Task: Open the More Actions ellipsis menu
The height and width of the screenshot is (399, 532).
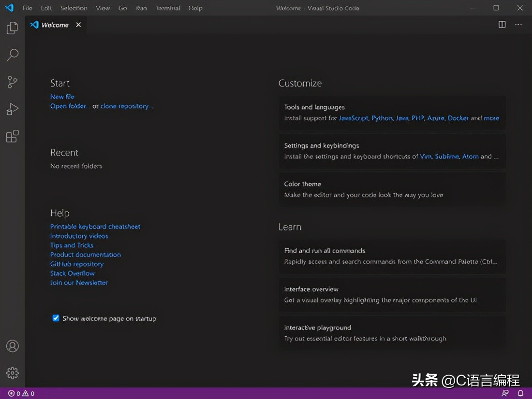Action: tap(518, 25)
